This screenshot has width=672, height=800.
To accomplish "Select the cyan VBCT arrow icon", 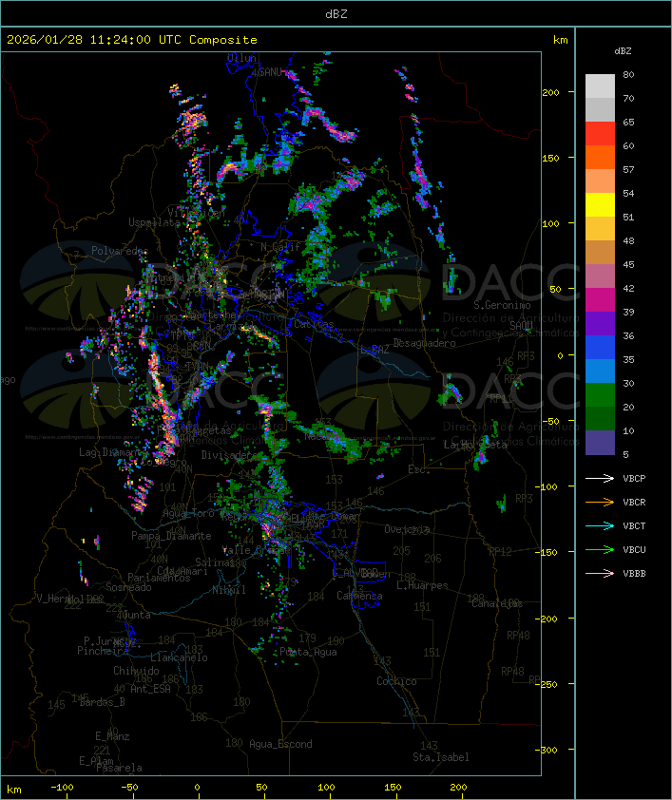I will (x=601, y=525).
